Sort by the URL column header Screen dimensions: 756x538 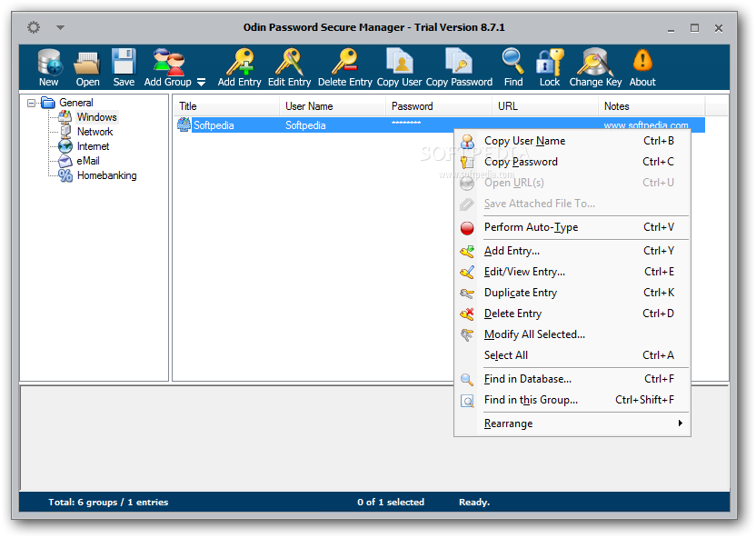coord(545,106)
